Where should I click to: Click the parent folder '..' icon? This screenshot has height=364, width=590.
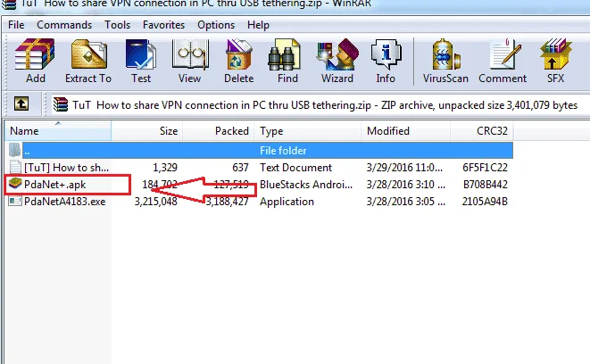coord(14,150)
